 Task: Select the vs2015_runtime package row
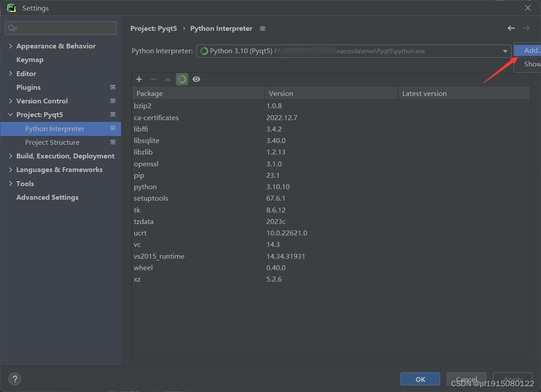pos(331,256)
